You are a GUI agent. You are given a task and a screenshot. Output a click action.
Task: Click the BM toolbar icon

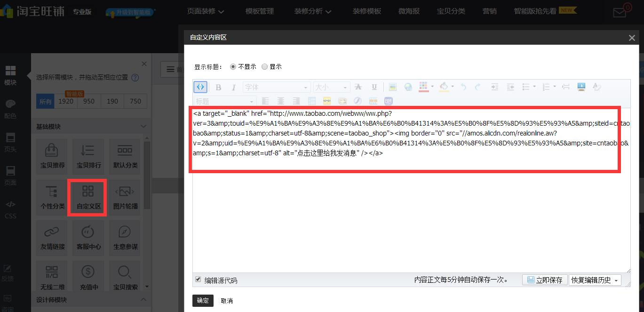[x=389, y=101]
